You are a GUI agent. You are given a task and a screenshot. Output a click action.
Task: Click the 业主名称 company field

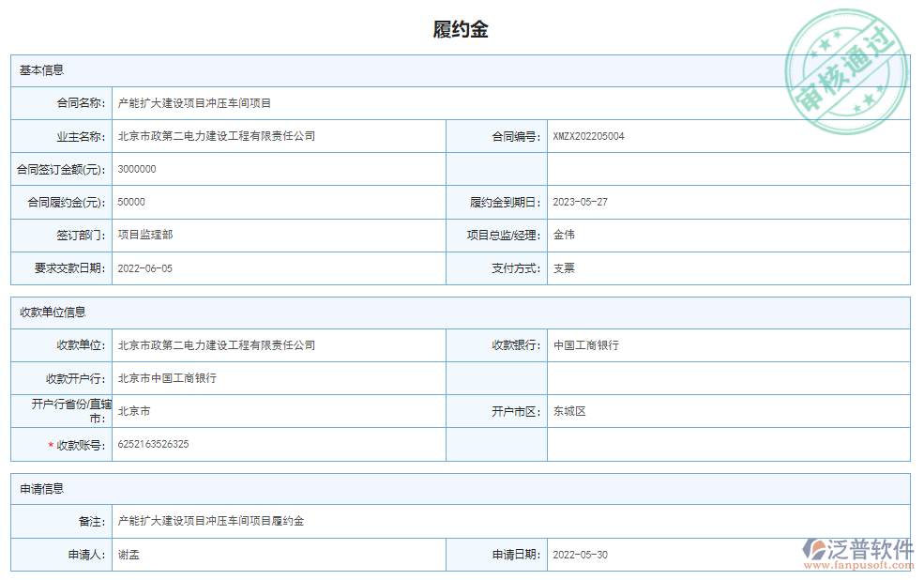point(217,136)
